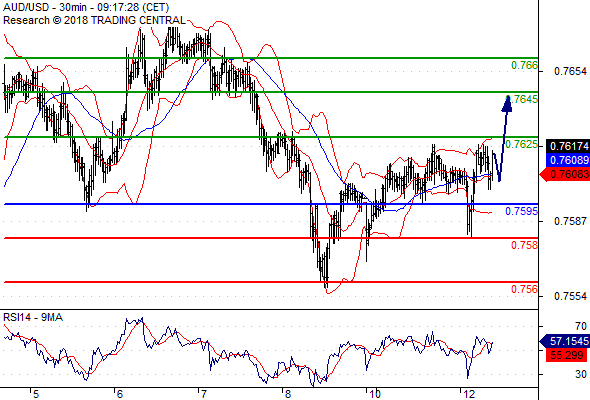Click date label 6 on time axis
This screenshot has height=400, width=590.
[x=120, y=394]
